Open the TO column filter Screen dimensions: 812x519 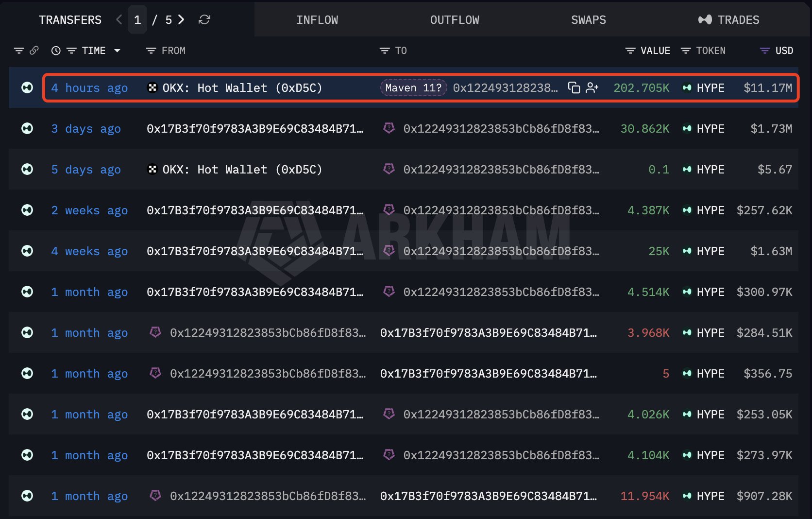pos(385,51)
